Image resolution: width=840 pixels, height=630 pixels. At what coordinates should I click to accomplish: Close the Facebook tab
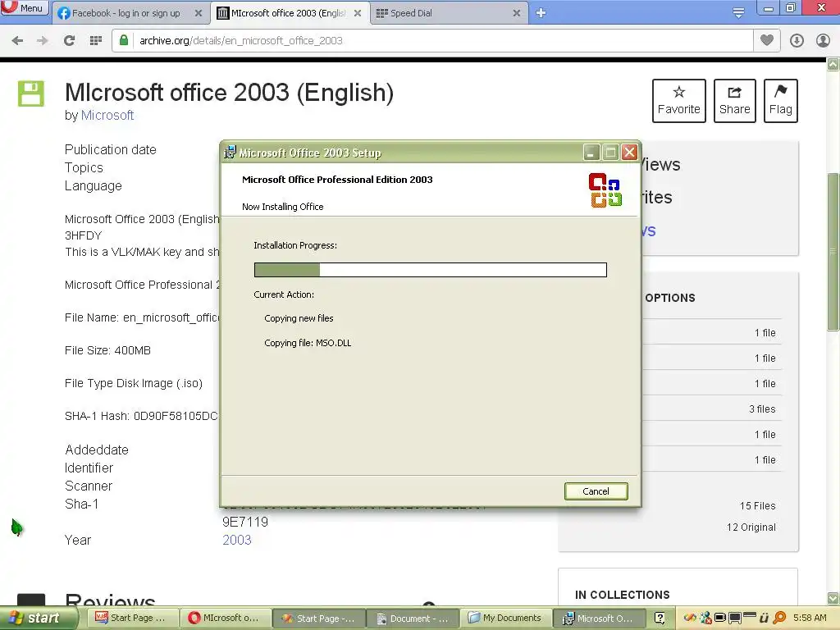[199, 13]
